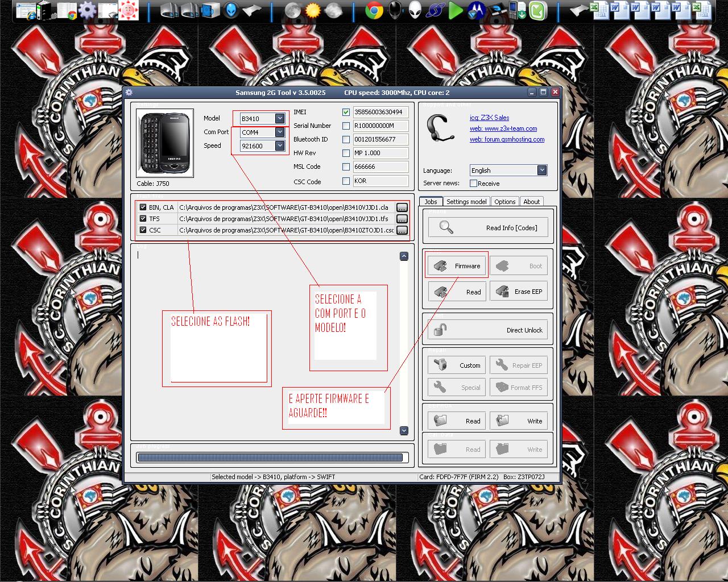Open the blue Alienware head dock icon
The width and height of the screenshot is (728, 582).
coord(231,10)
